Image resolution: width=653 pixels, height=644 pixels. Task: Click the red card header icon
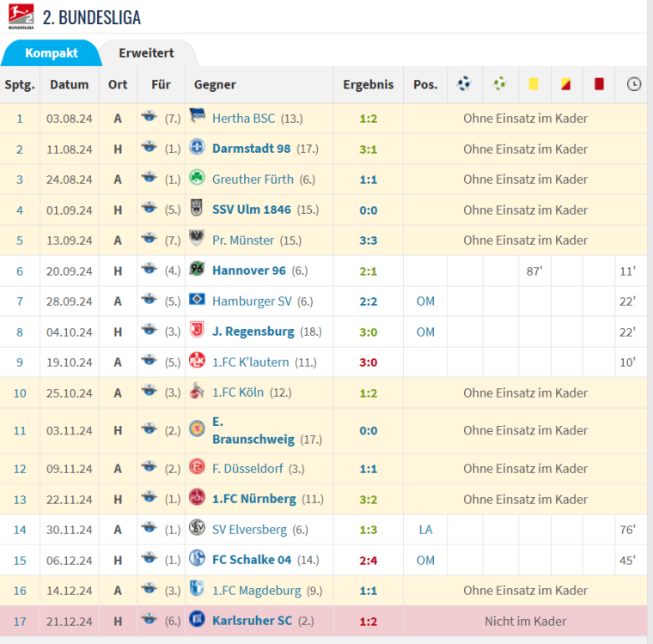pos(599,84)
